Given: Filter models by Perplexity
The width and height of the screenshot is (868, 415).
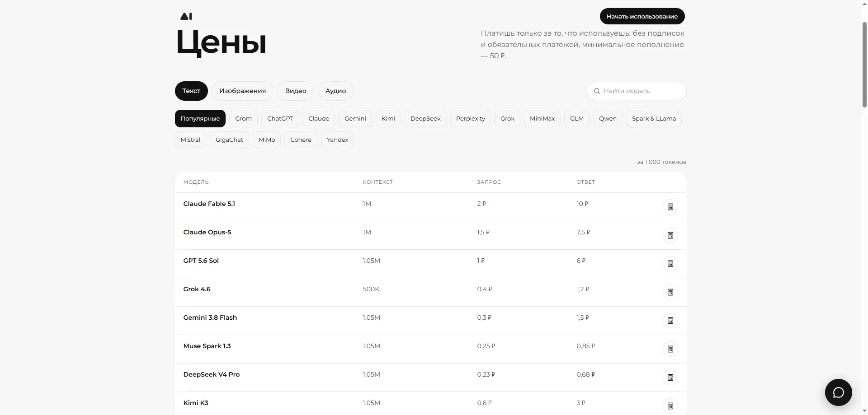Looking at the screenshot, I should click(471, 118).
